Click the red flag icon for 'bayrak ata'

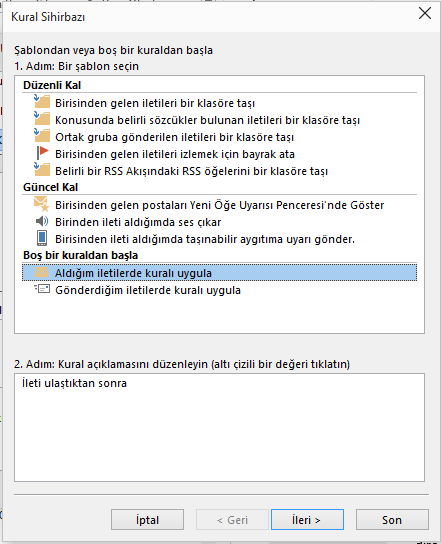click(42, 153)
